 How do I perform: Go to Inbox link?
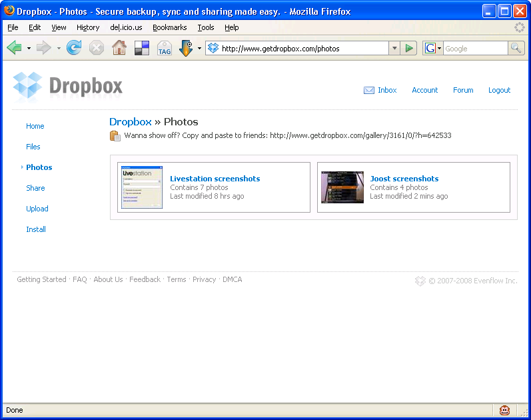(x=387, y=90)
